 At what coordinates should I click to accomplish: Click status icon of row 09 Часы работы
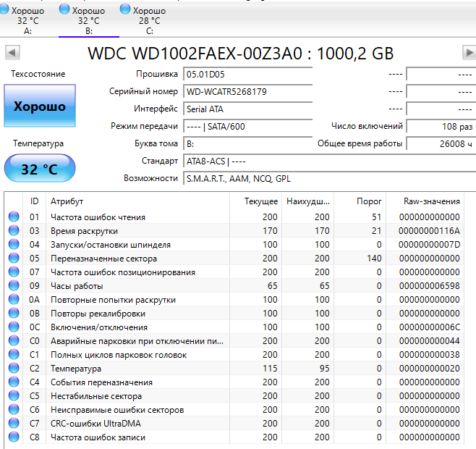[14, 285]
